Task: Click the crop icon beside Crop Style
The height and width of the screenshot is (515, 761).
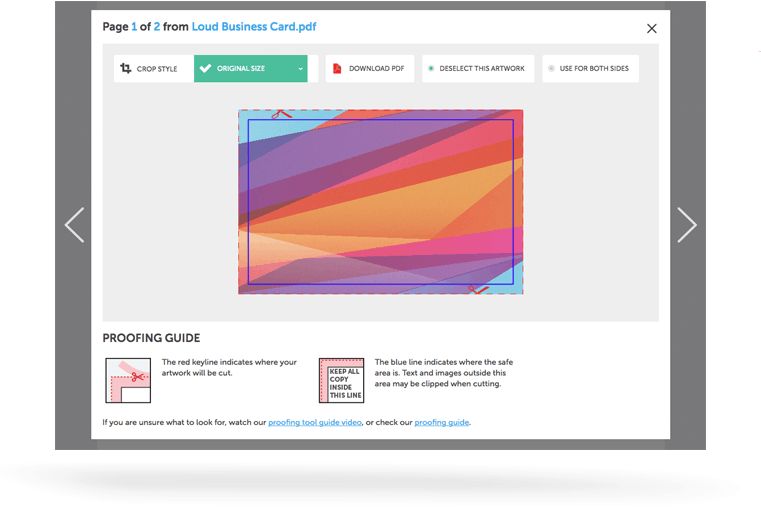Action: [126, 68]
